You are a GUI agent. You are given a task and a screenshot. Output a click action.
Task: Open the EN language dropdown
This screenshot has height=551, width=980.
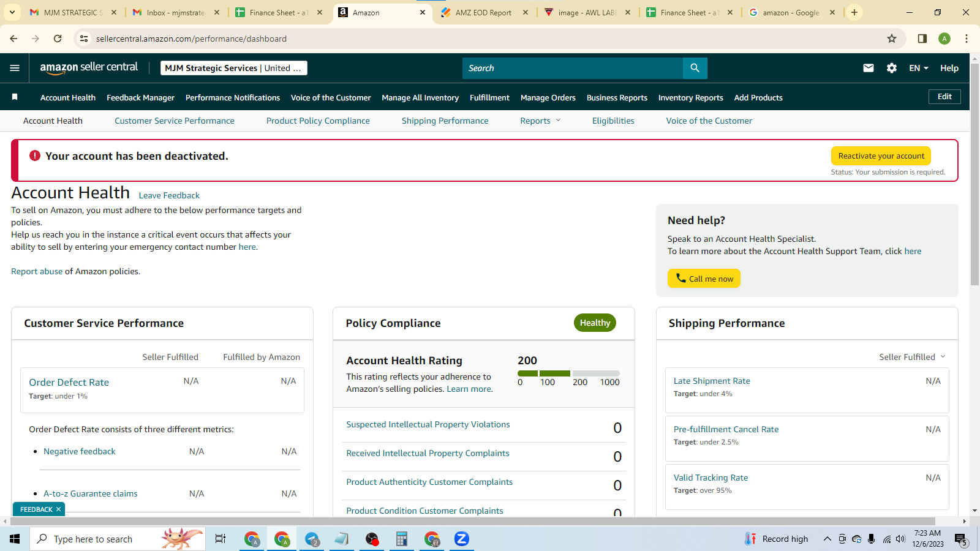tap(919, 68)
